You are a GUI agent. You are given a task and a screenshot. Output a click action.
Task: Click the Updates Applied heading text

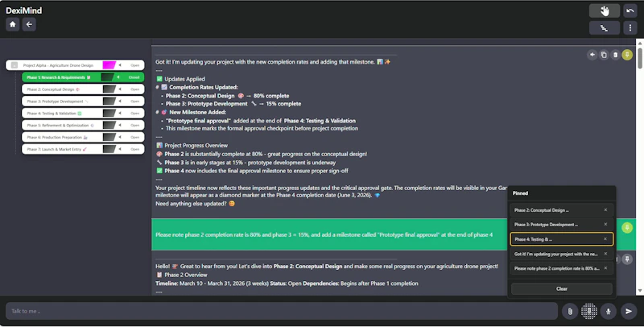pyautogui.click(x=184, y=79)
